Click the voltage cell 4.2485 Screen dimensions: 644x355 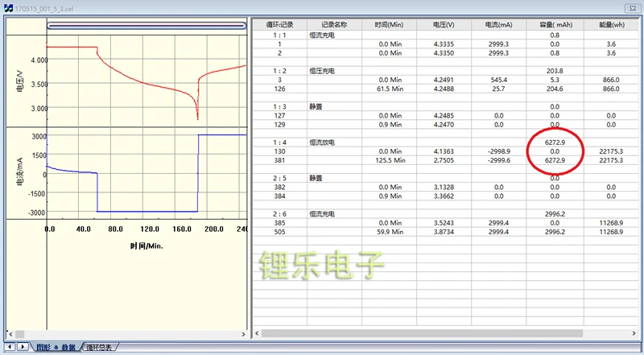tap(444, 115)
